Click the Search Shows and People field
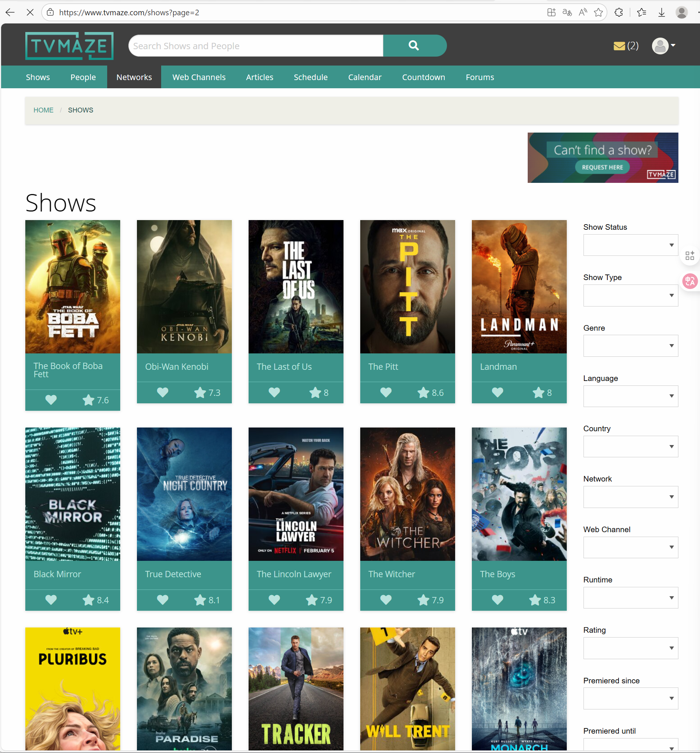700x753 pixels. click(x=256, y=46)
